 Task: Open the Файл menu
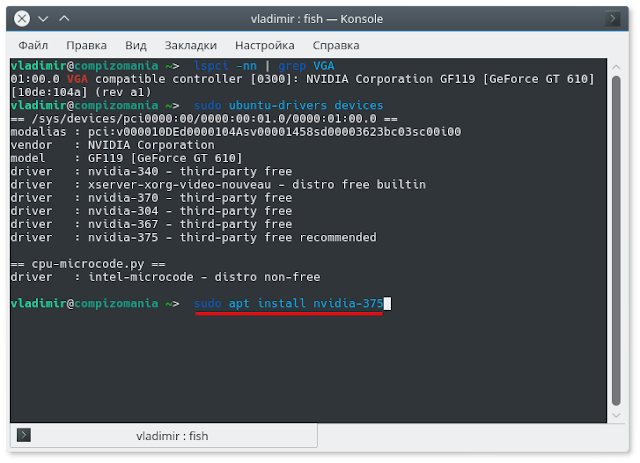[x=33, y=45]
